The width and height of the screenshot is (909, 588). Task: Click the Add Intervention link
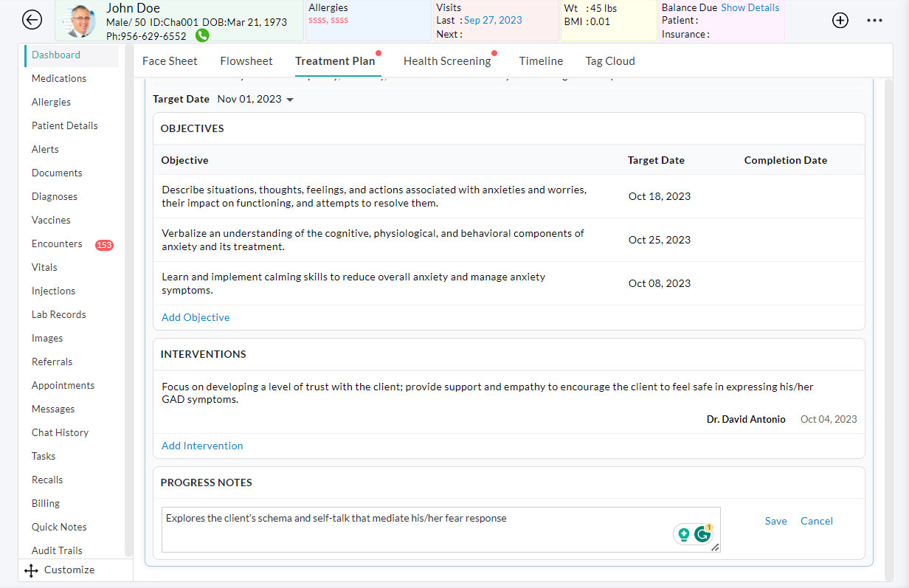click(x=202, y=446)
